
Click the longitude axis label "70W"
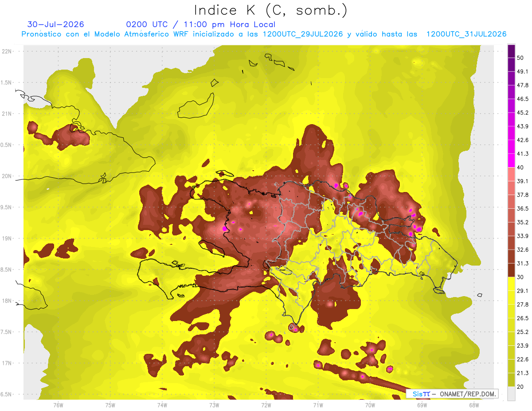point(370,405)
